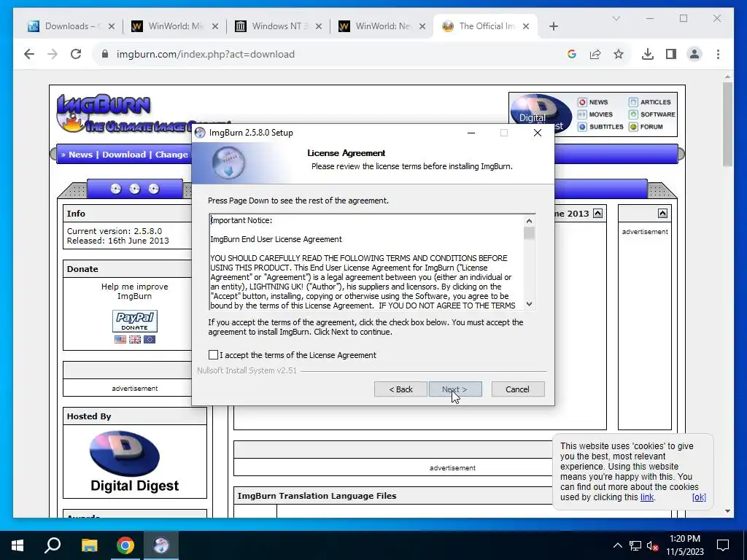Screen dimensions: 747x560
Task: Click Digital Digest SOFTWARE link
Action: (x=652, y=114)
